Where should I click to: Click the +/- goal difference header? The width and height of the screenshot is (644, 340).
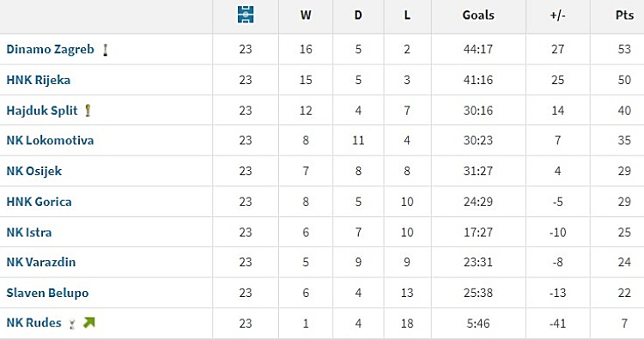tap(558, 15)
